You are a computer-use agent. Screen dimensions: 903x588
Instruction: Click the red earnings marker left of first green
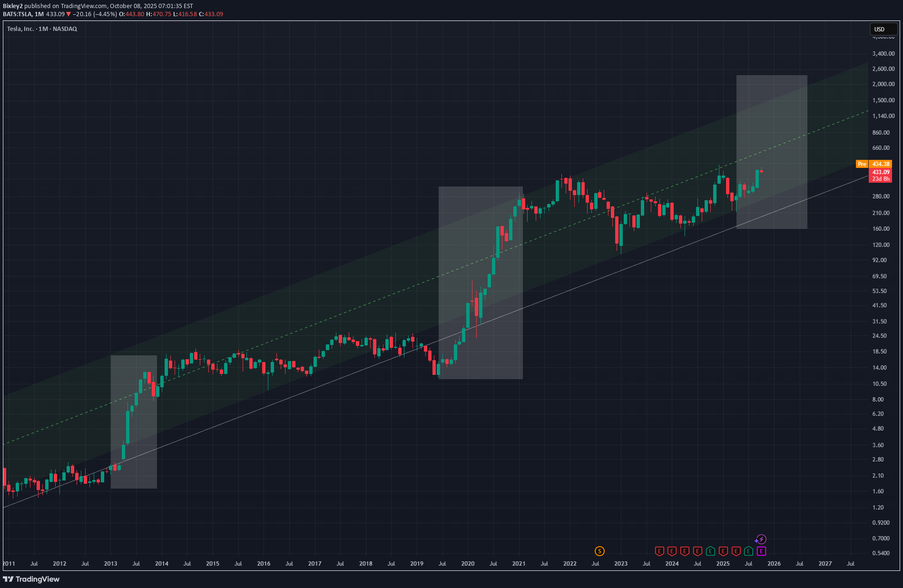tap(697, 551)
